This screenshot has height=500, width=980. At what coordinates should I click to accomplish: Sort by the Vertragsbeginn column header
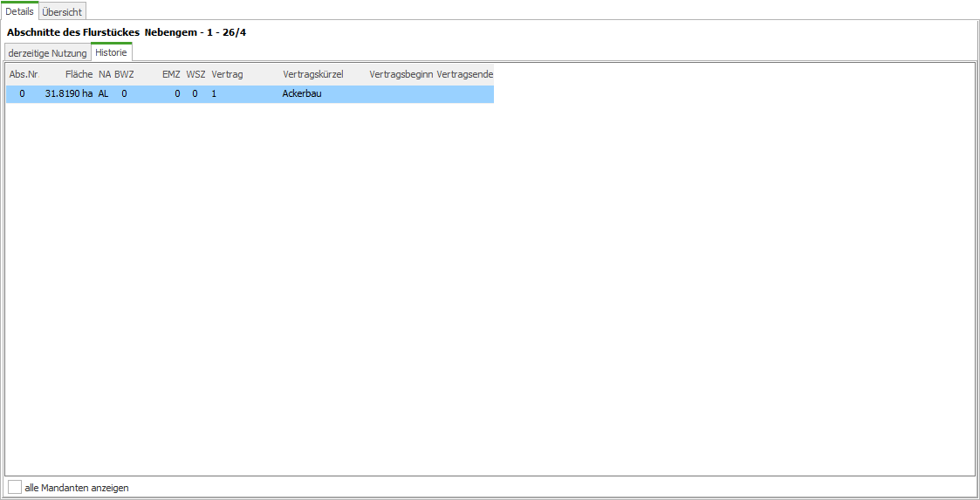click(401, 74)
